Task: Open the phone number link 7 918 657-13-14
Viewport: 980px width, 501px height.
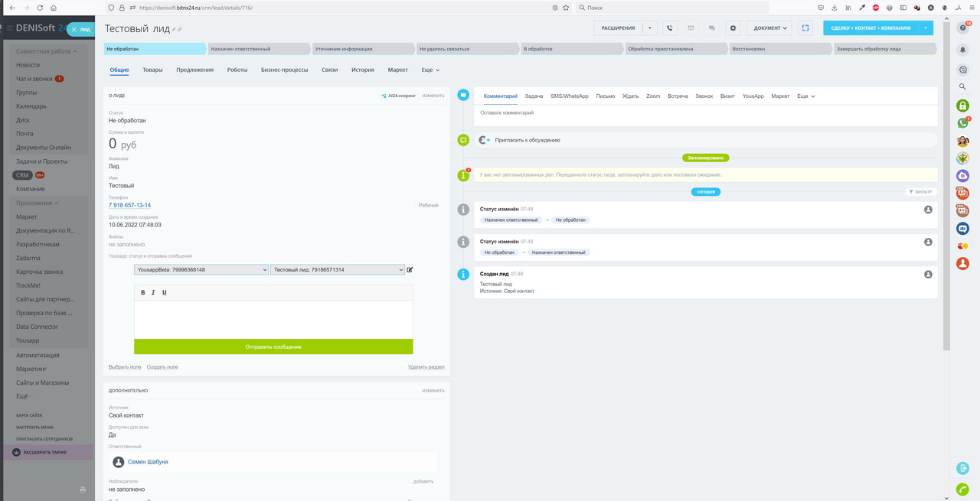Action: [129, 205]
